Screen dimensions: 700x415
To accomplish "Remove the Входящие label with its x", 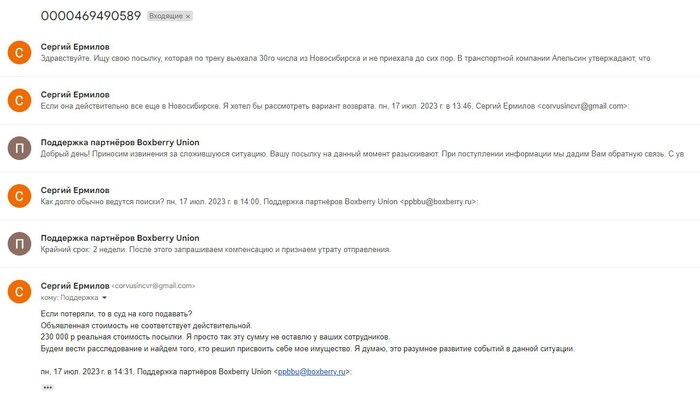I will [188, 18].
